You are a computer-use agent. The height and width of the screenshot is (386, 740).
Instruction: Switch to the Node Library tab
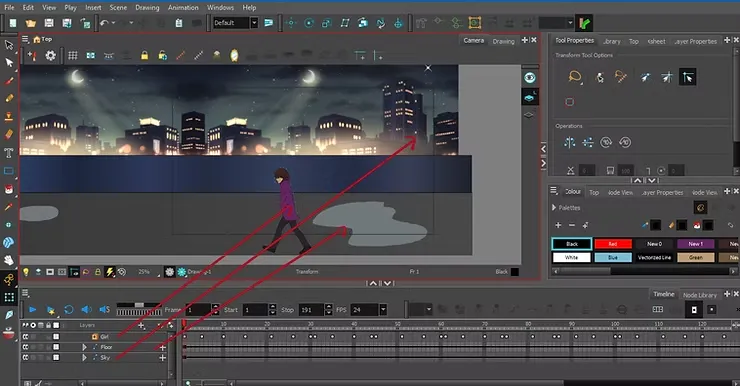tap(700, 295)
